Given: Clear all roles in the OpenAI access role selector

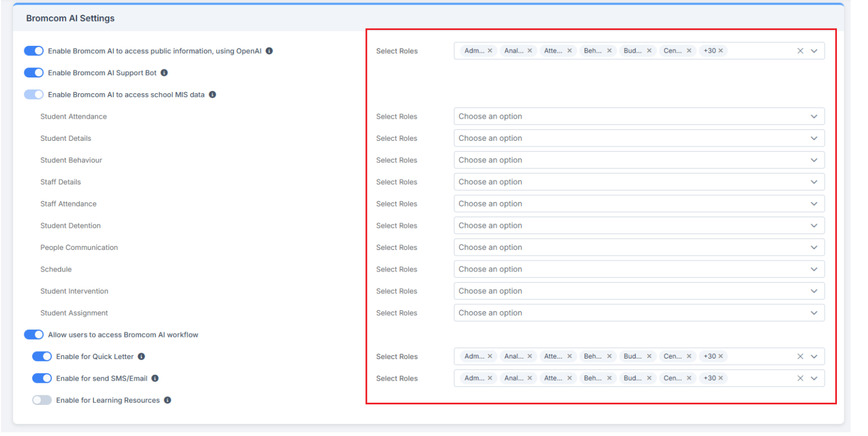Looking at the screenshot, I should (800, 51).
